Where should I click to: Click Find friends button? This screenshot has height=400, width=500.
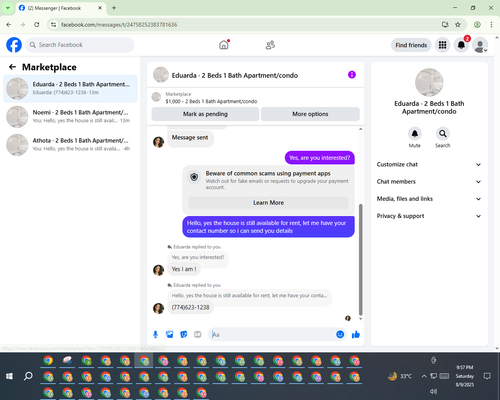click(x=411, y=45)
